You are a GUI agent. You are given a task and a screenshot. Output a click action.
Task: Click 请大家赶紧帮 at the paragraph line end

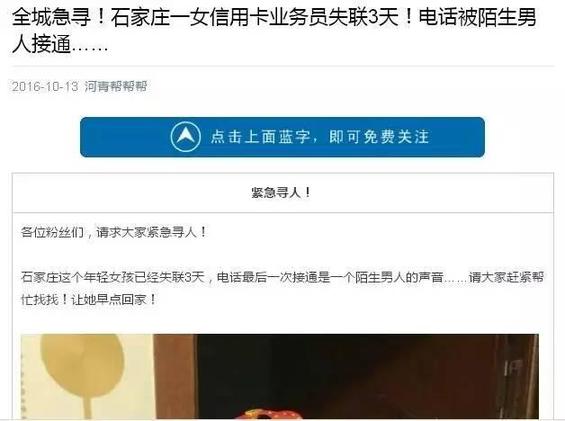[506, 277]
